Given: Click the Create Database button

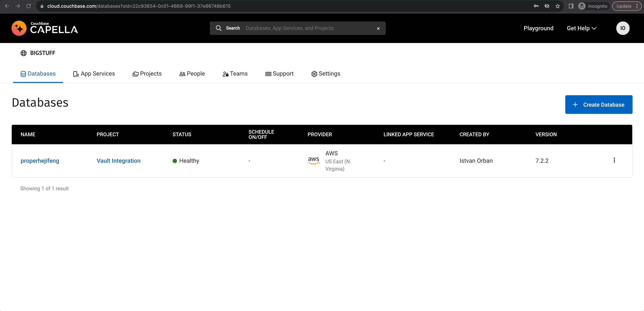Looking at the screenshot, I should coord(599,104).
